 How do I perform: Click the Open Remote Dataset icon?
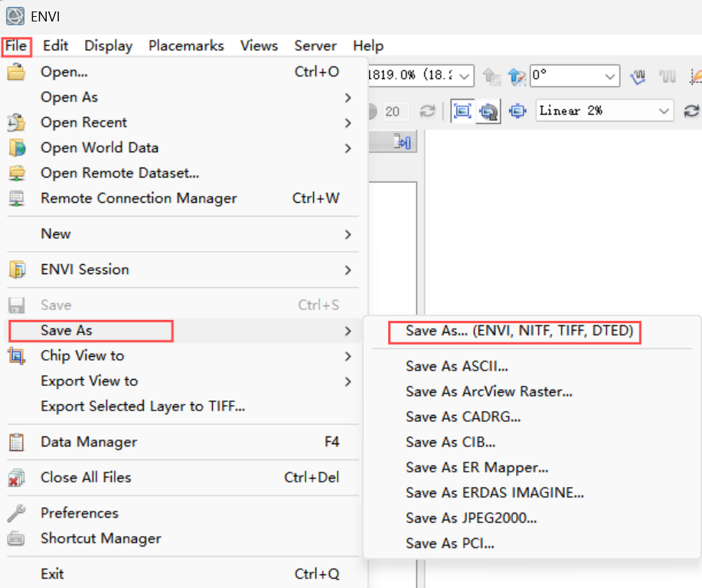coord(17,173)
